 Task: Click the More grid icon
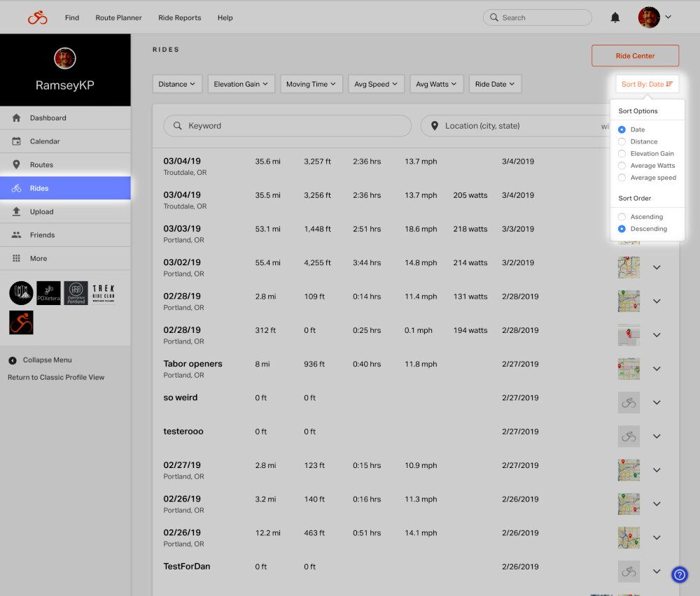click(x=17, y=258)
